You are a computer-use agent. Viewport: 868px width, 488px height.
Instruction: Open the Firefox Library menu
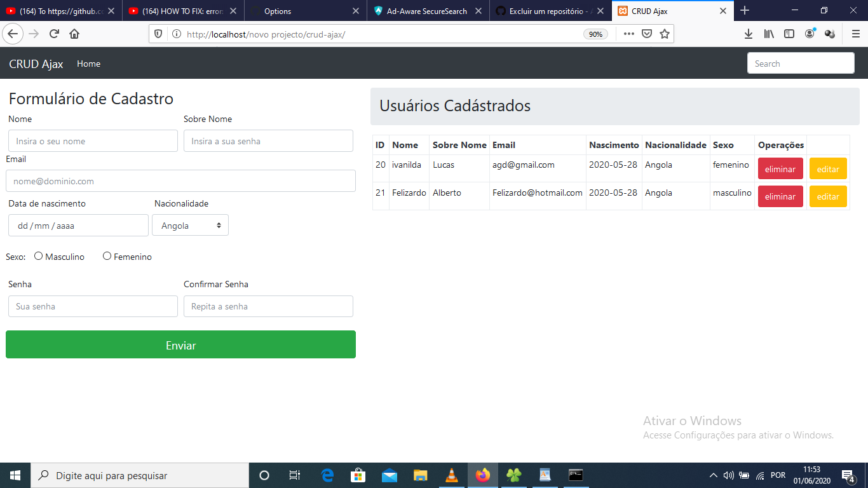click(768, 33)
